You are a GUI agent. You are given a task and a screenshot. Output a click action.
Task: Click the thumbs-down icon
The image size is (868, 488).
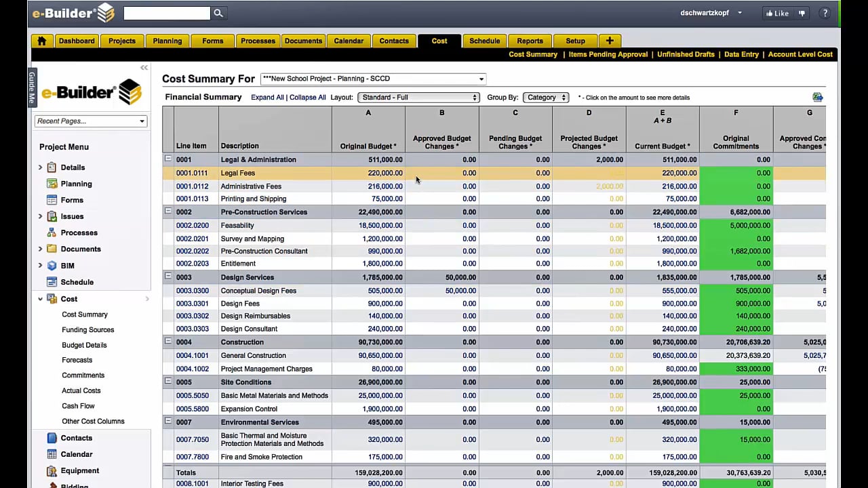(802, 13)
